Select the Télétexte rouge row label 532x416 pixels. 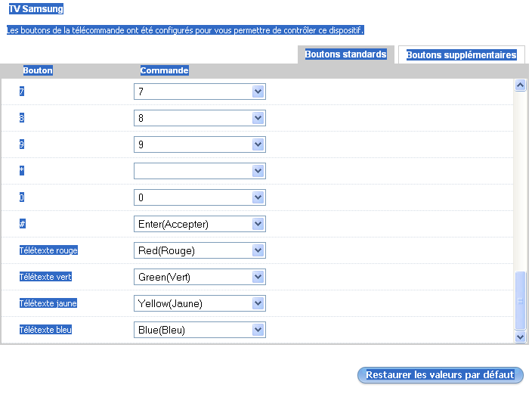[x=48, y=250]
